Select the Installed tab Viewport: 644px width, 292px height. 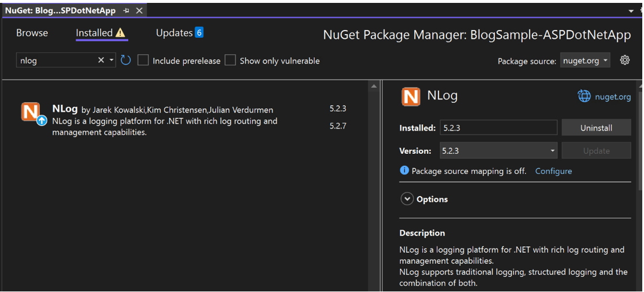point(94,33)
